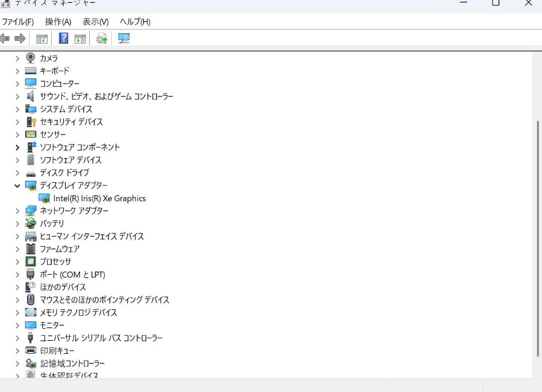This screenshot has height=392, width=542.
Task: Select the モニター category
Action: pyautogui.click(x=52, y=325)
